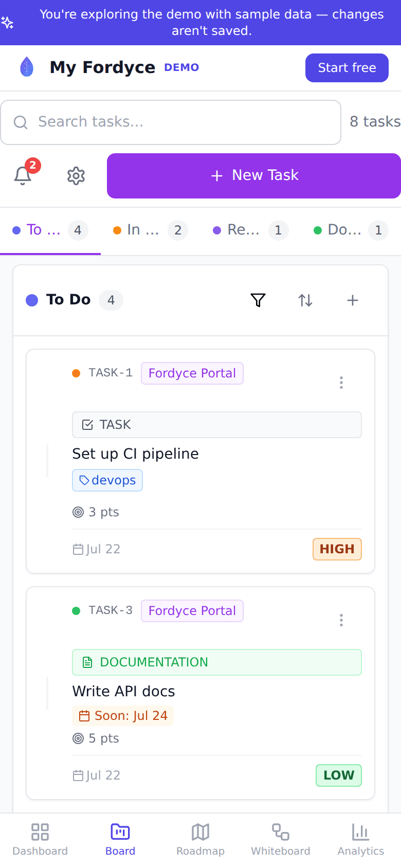Open the Roadmap view

click(x=200, y=840)
